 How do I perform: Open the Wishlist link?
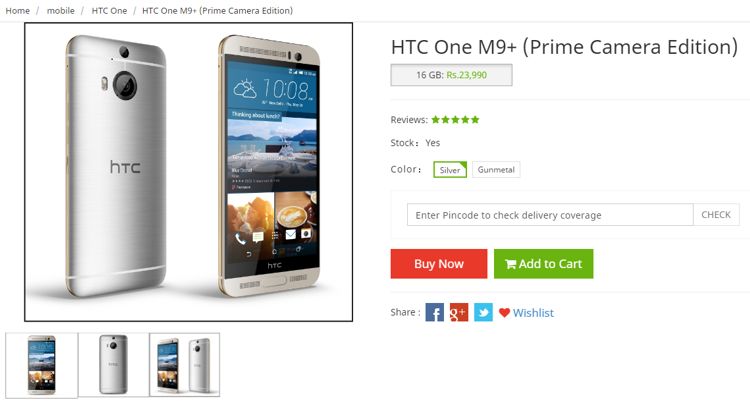pos(533,313)
